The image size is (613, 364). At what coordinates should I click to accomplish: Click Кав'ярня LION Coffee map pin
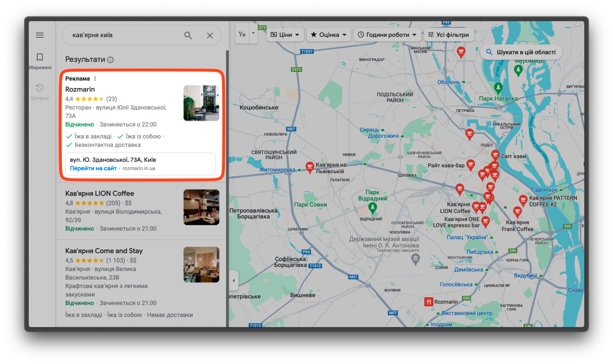point(476,207)
